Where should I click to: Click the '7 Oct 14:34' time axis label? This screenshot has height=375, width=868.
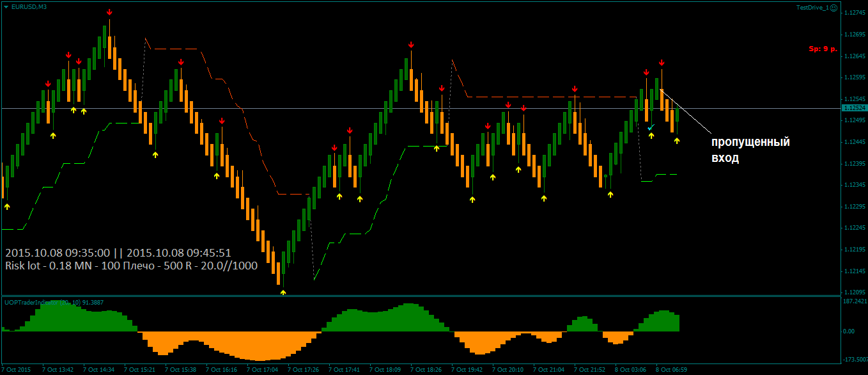pyautogui.click(x=98, y=370)
